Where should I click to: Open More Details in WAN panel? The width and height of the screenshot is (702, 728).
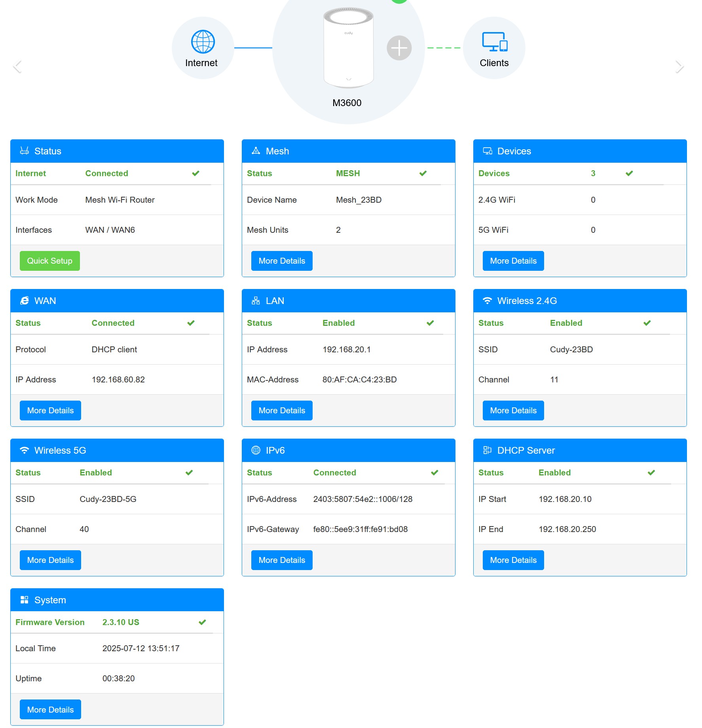[50, 411]
